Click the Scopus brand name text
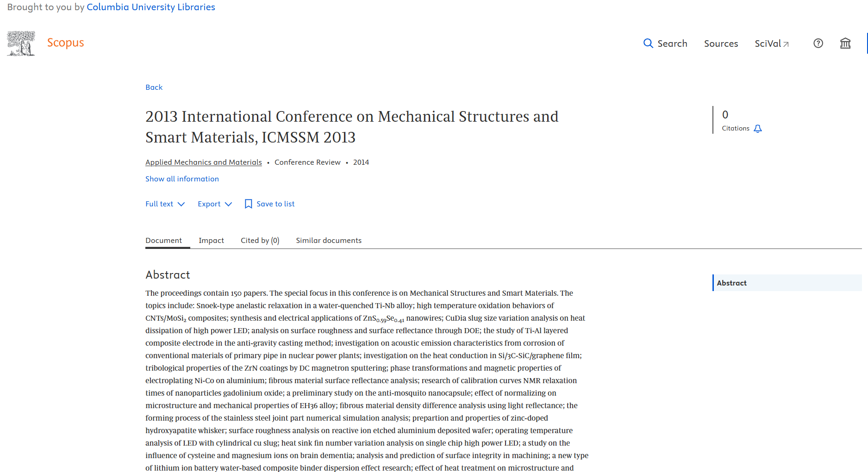Viewport: 868px width, 472px height. (x=65, y=43)
